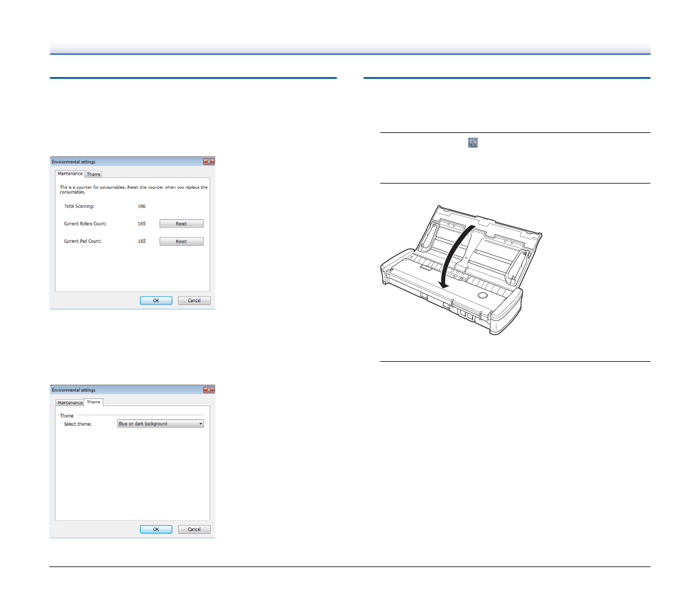Cancel the Select theme dialog
Image resolution: width=700 pixels, height=600 pixels.
click(x=194, y=529)
